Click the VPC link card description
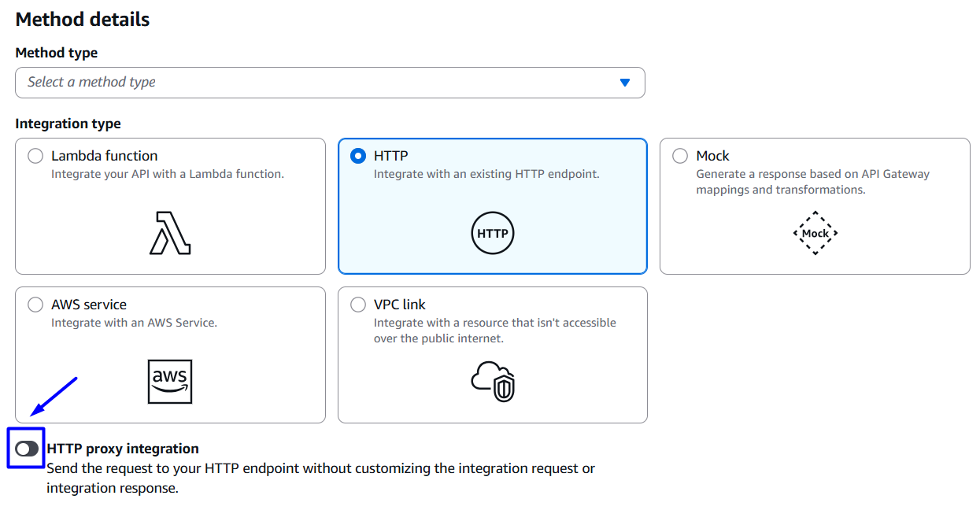980x510 pixels. point(494,331)
